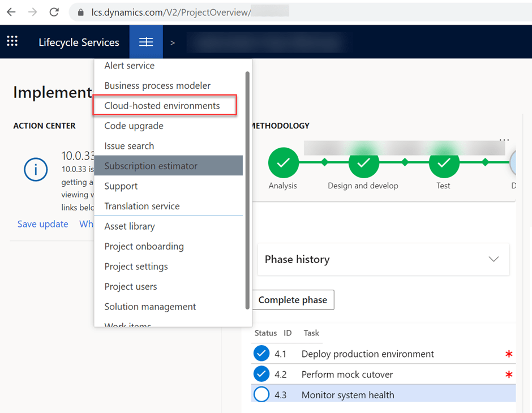Open Asset library from the menu
The image size is (532, 413).
tap(130, 226)
